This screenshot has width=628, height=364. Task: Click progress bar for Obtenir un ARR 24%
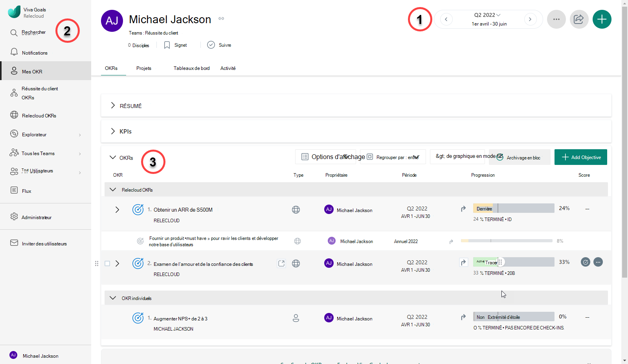click(x=514, y=208)
